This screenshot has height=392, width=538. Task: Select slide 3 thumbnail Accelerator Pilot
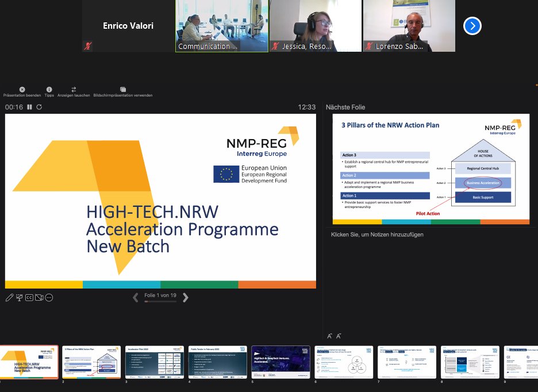pos(155,362)
